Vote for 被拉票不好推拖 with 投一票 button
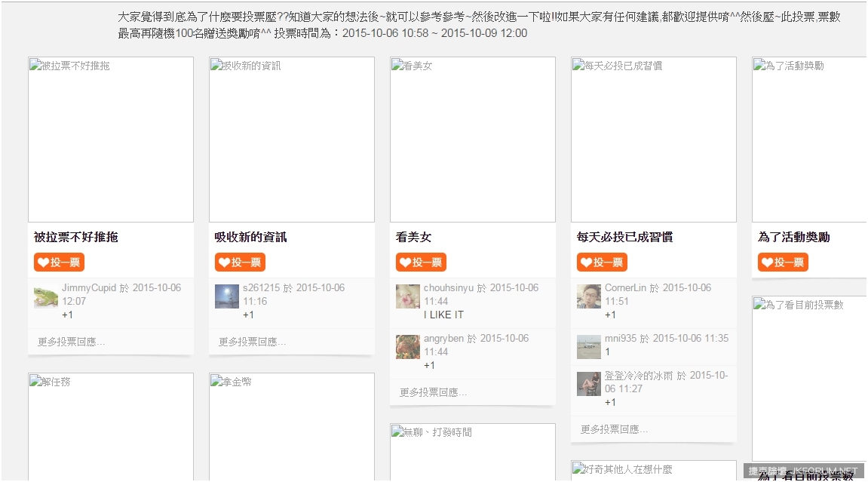Viewport: 868px width, 482px height. pyautogui.click(x=59, y=262)
